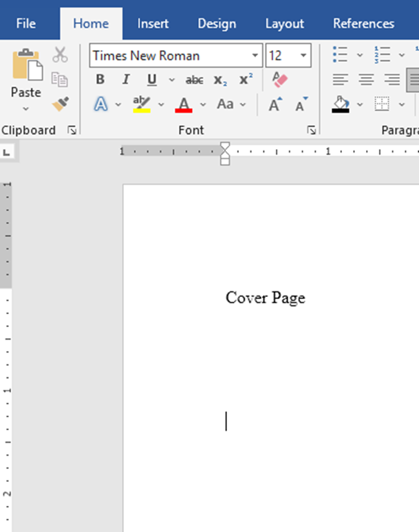Image resolution: width=419 pixels, height=532 pixels.
Task: Toggle superscript formatting
Action: [246, 80]
